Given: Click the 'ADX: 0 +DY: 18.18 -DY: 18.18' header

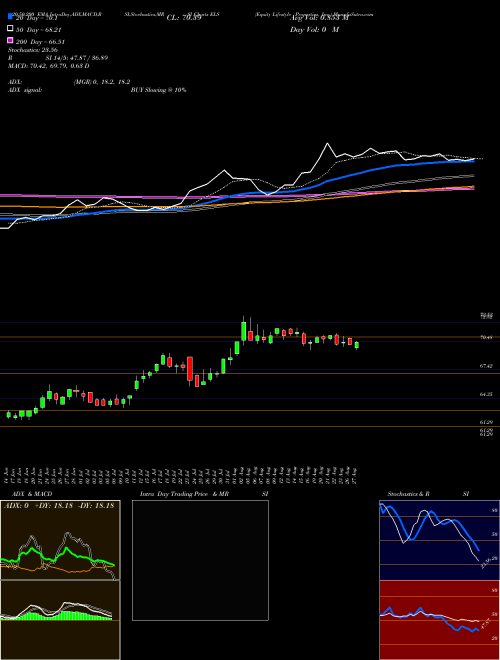Looking at the screenshot, I should tap(59, 506).
